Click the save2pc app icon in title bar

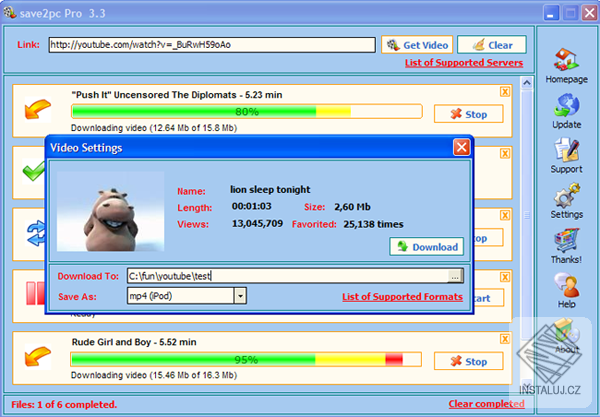(10, 13)
